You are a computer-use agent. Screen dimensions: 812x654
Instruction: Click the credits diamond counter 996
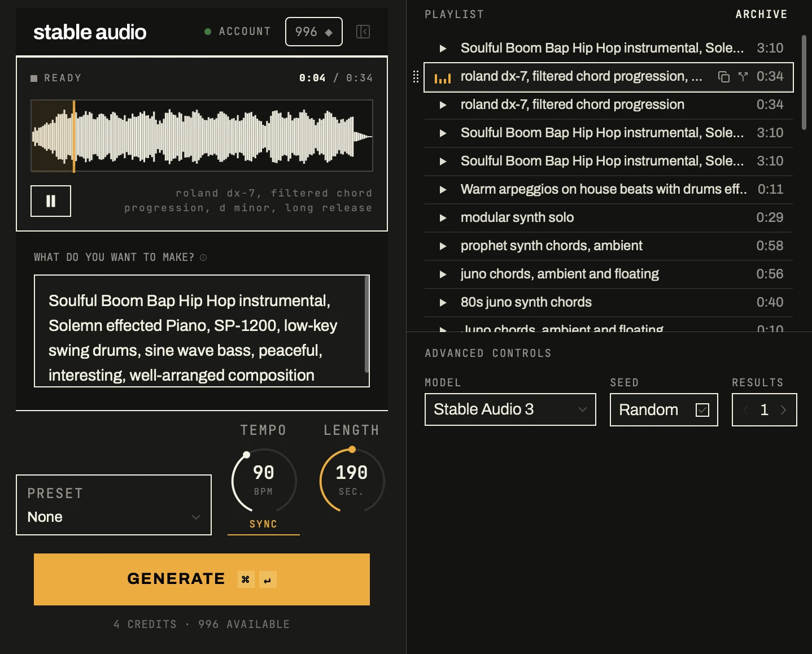pyautogui.click(x=314, y=32)
